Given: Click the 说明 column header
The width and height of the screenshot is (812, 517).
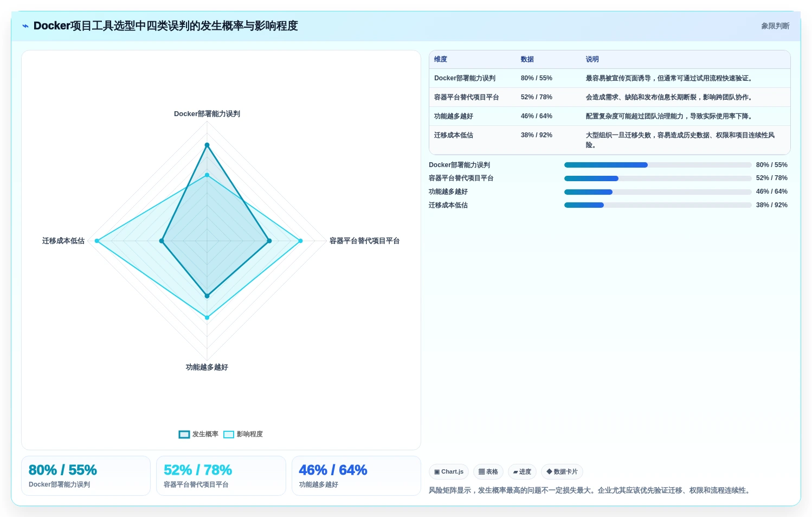Looking at the screenshot, I should (592, 59).
